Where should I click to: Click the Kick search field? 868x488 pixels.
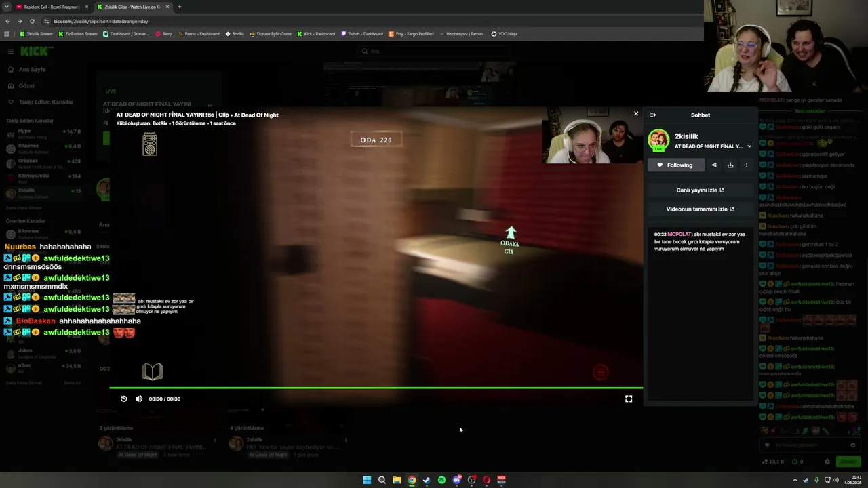[434, 52]
